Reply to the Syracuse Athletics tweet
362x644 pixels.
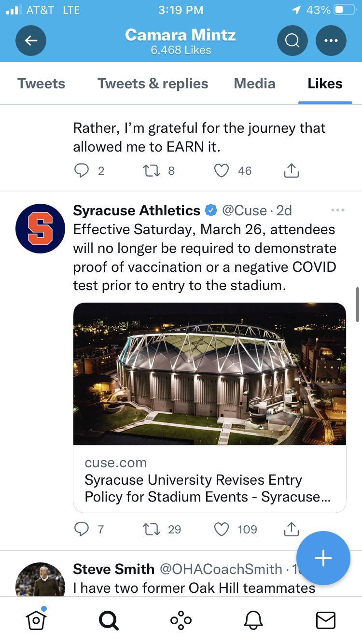(81, 530)
